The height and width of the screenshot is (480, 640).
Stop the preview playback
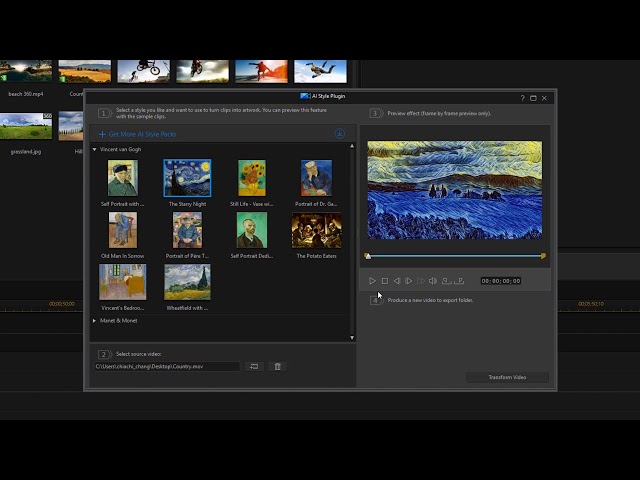click(x=384, y=281)
